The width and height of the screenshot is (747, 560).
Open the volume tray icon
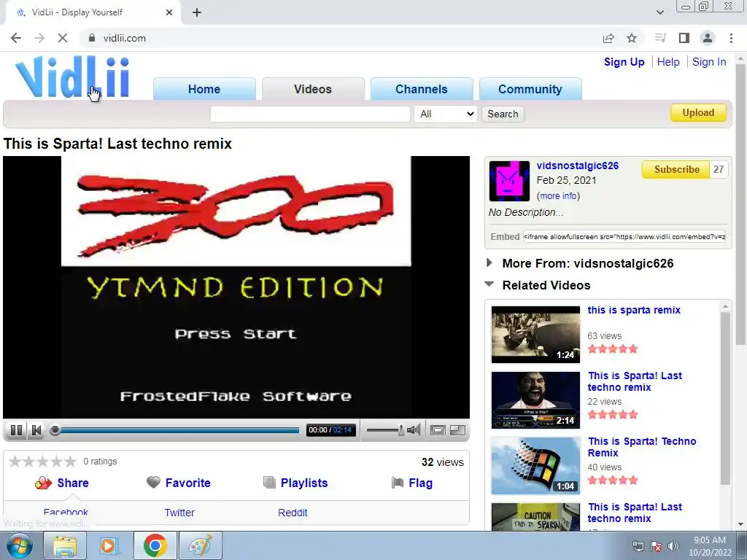673,546
